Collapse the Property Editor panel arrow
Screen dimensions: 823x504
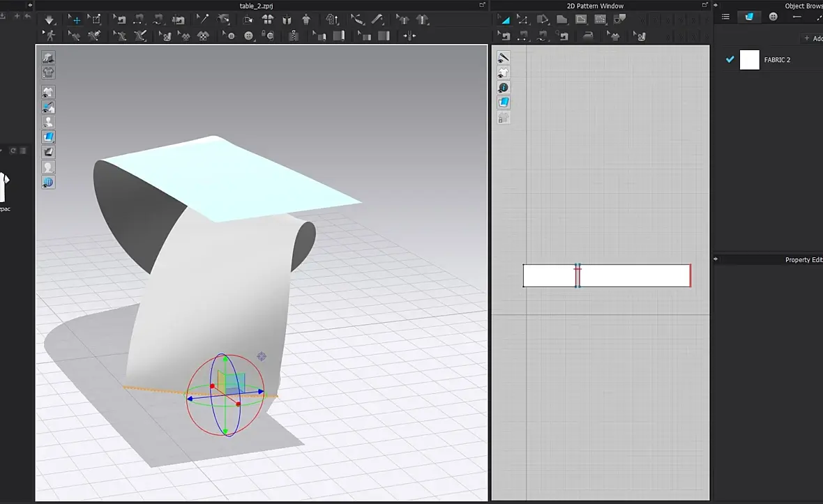point(717,259)
